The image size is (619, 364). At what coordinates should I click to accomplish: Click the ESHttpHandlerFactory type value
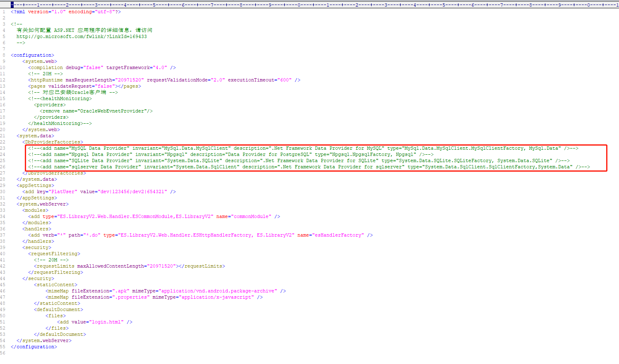point(206,235)
